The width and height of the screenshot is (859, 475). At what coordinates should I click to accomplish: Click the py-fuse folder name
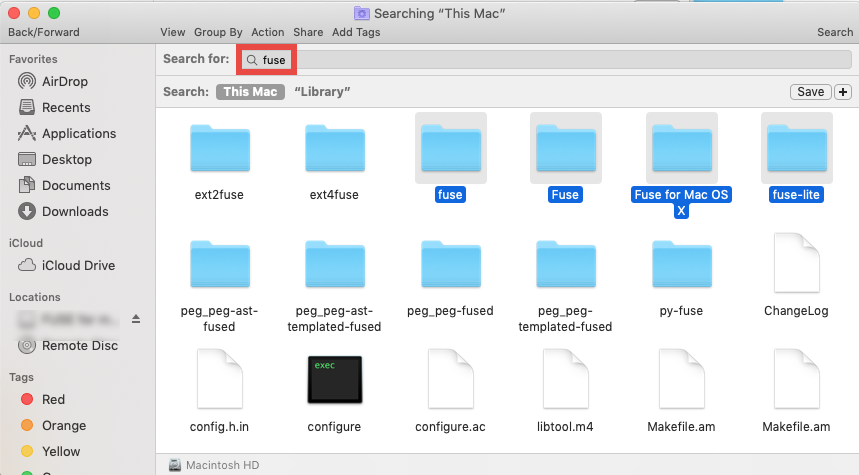point(681,311)
